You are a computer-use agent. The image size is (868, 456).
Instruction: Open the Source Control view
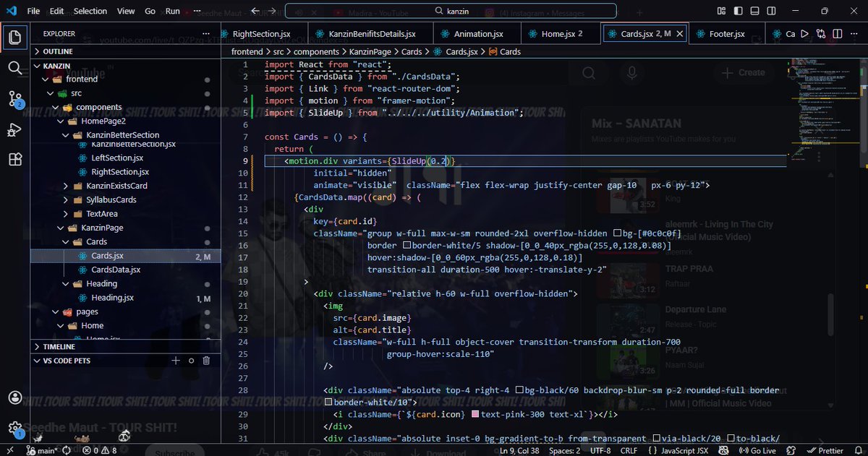click(15, 99)
